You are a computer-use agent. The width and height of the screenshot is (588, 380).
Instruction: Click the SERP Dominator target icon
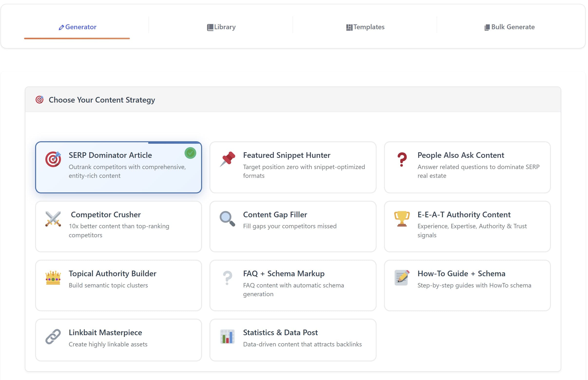[x=53, y=159]
